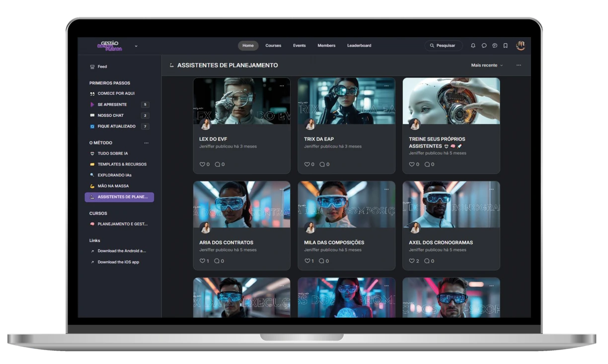
Task: Like the AXEL DOS CRONOGRAMAS post
Action: click(411, 261)
